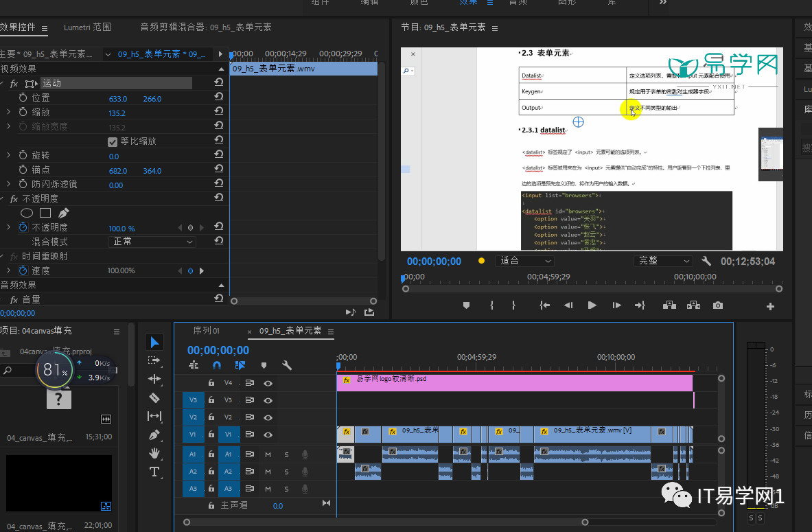Select the Razor tool in the toolbar
812x532 pixels.
(154, 397)
